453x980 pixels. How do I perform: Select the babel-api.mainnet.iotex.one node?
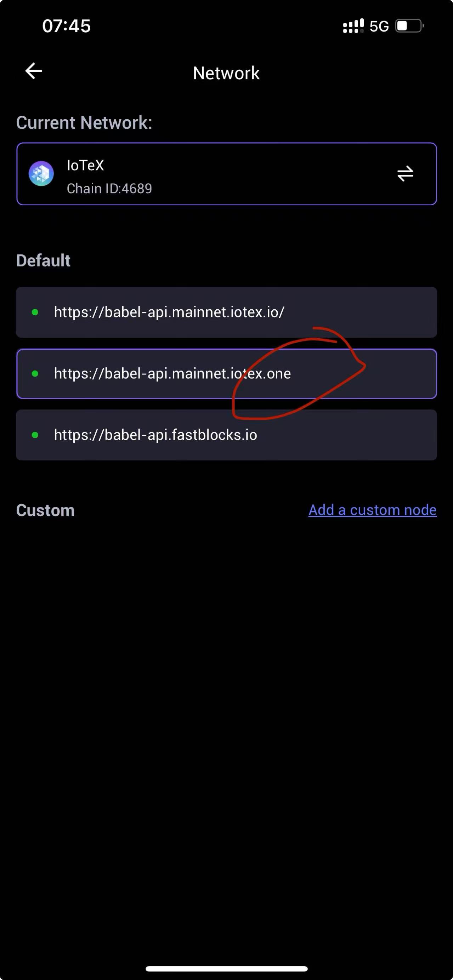[x=227, y=374]
